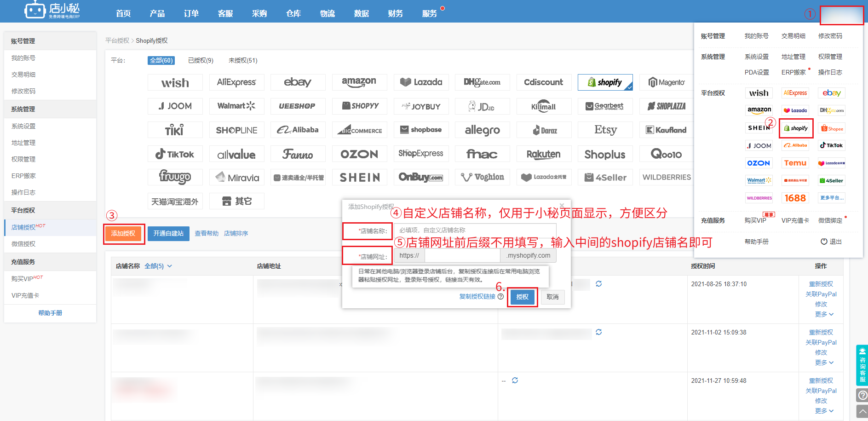Viewport: 868px width, 421px height.
Task: Choose the Amazon platform logo in main grid
Action: pos(359,82)
